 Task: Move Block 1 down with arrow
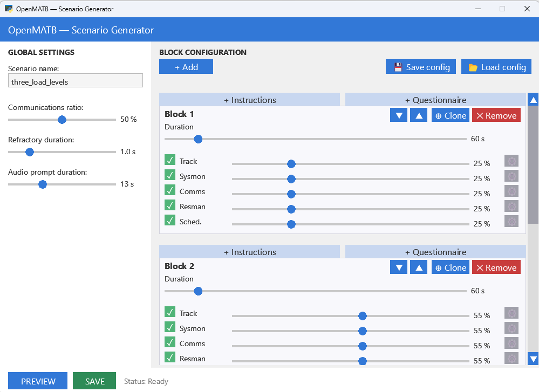pos(399,115)
